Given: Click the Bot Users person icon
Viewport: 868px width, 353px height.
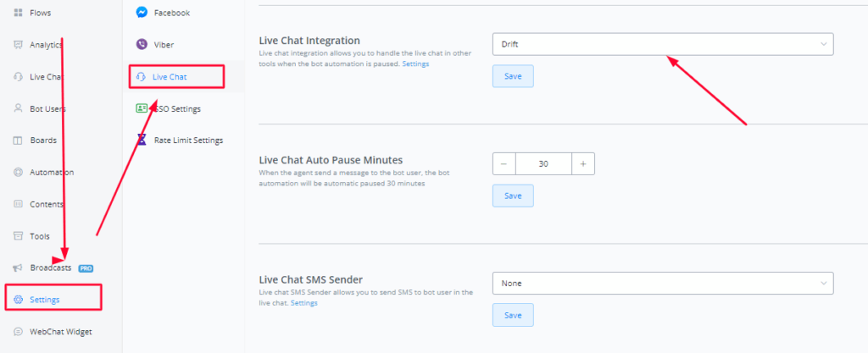Looking at the screenshot, I should [x=19, y=108].
